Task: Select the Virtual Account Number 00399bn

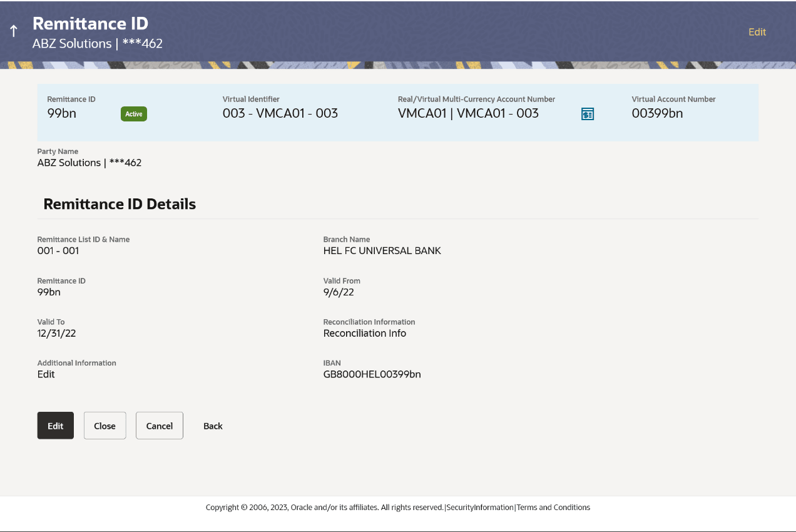Action: [x=657, y=113]
